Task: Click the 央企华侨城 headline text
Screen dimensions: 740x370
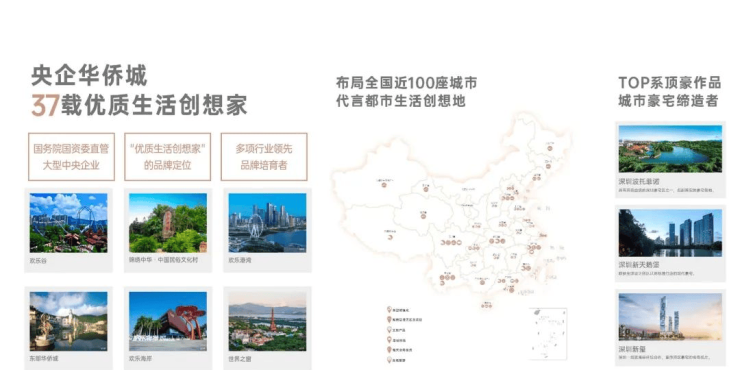Action: (89, 76)
